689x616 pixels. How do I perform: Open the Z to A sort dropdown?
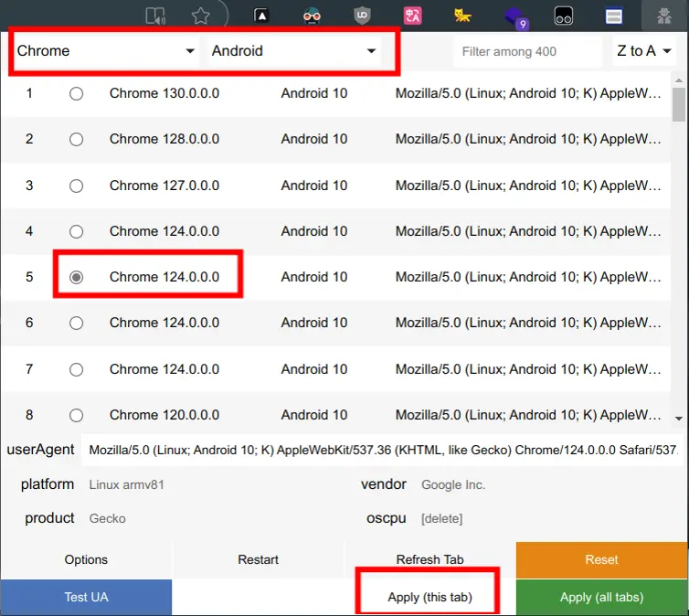pyautogui.click(x=643, y=51)
